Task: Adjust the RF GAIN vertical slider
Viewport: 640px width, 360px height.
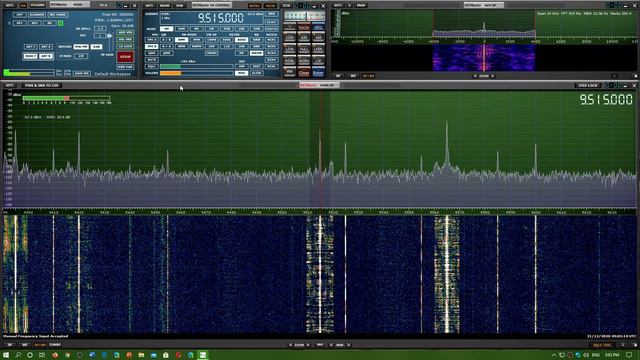Action: tap(109, 41)
